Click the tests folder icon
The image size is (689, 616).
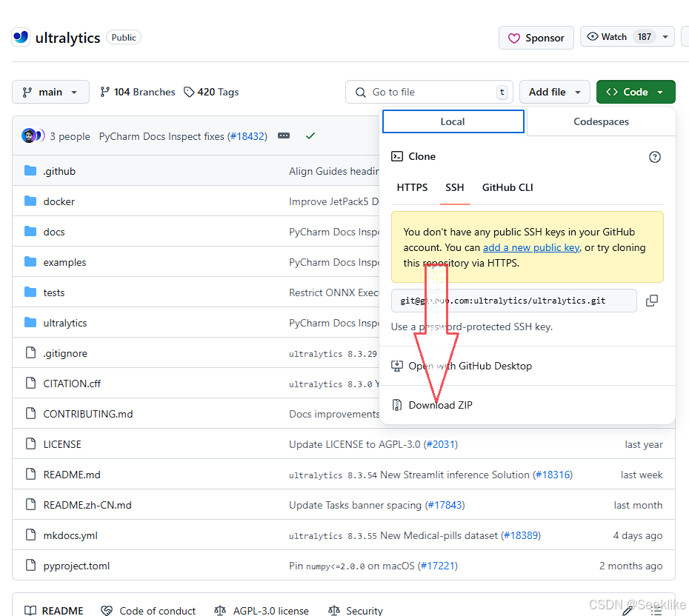pos(30,292)
